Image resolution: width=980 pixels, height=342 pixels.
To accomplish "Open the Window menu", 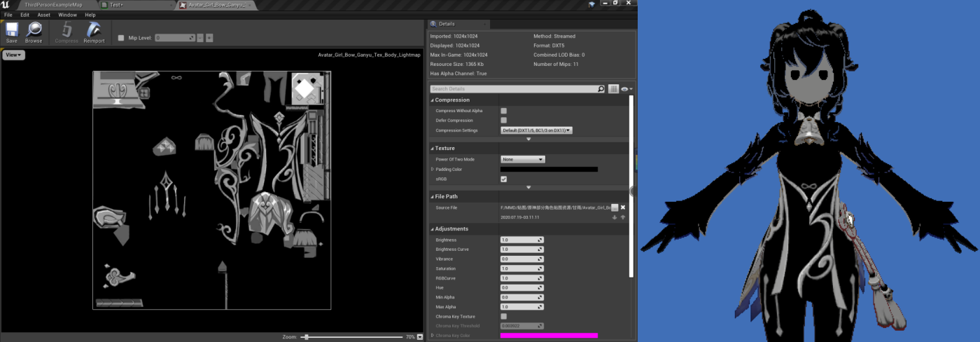I will click(x=67, y=15).
